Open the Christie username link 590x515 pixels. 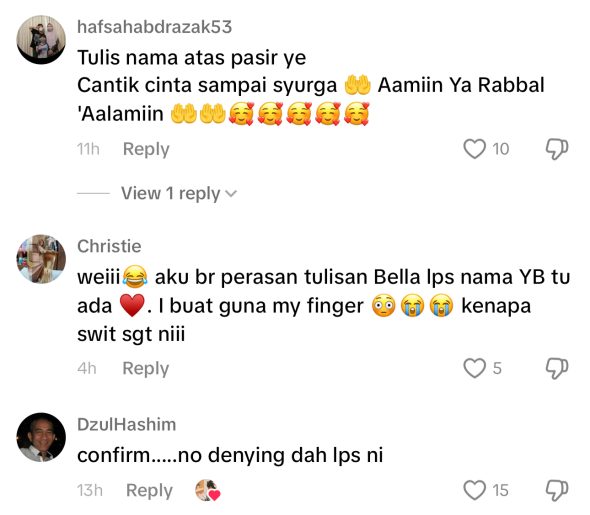pos(109,246)
